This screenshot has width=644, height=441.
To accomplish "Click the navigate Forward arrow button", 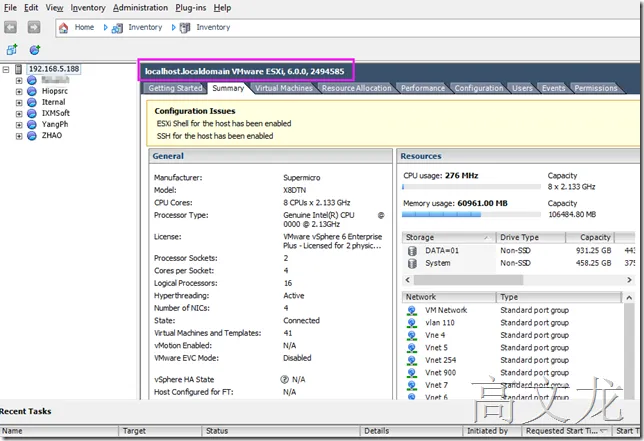I will pyautogui.click(x=34, y=28).
